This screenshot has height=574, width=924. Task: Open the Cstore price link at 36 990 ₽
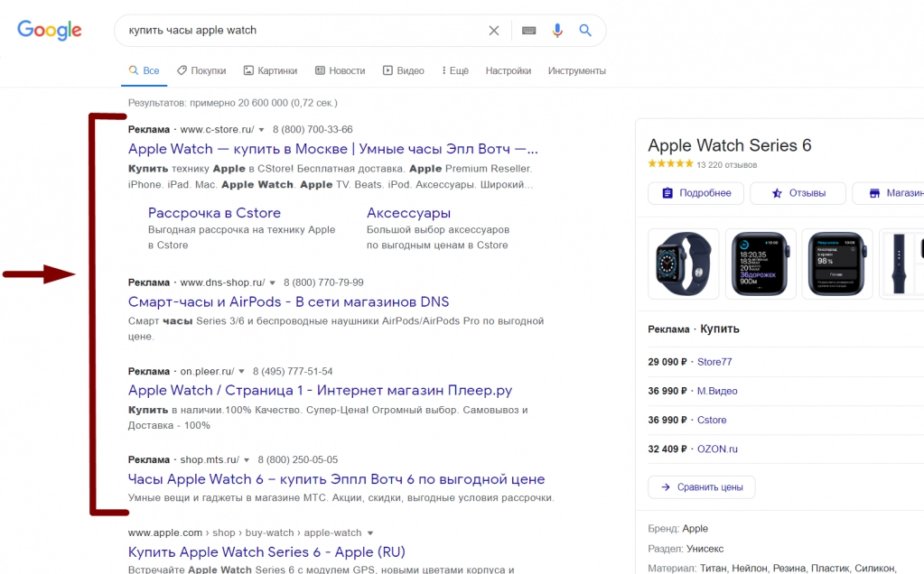pyautogui.click(x=712, y=421)
